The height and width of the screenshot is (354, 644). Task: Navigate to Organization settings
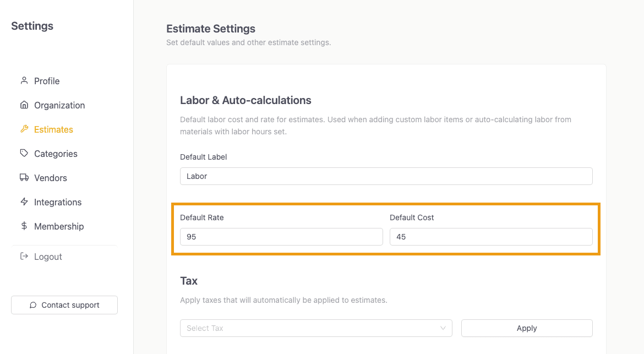pos(59,105)
